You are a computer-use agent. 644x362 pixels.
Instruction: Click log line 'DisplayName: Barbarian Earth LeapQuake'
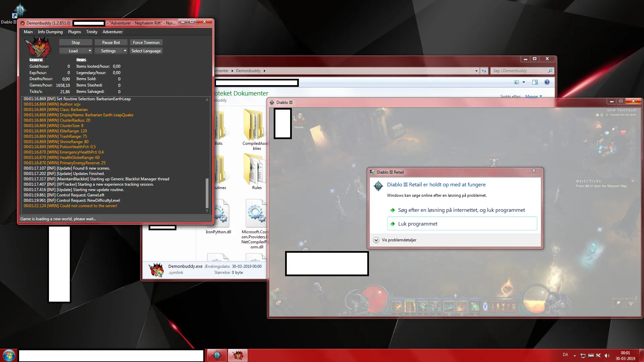(78, 115)
